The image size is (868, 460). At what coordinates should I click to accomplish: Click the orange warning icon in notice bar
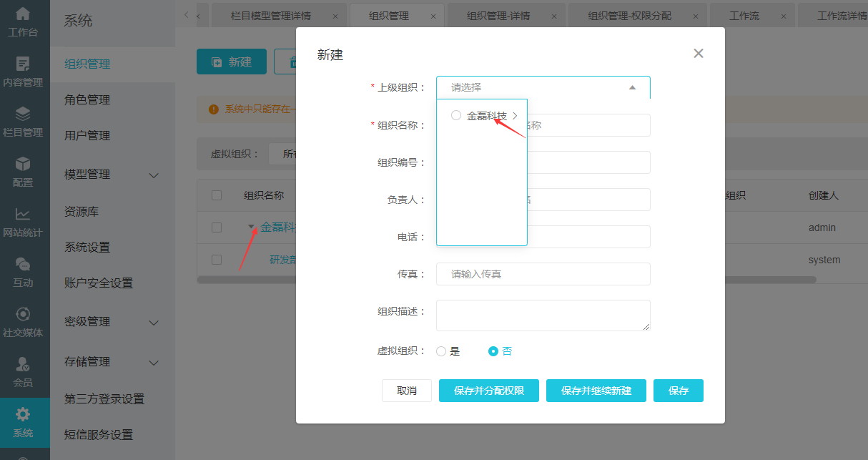pos(213,109)
